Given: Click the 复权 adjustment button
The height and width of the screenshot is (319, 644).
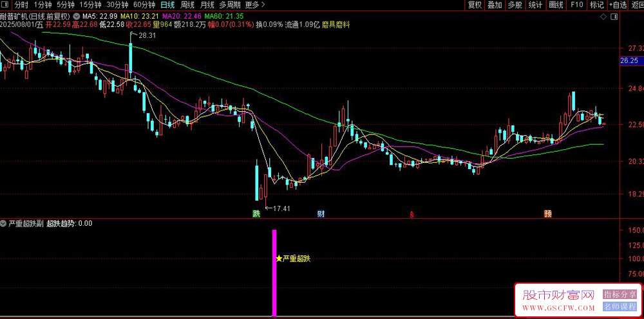Looking at the screenshot, I should pos(475,5).
